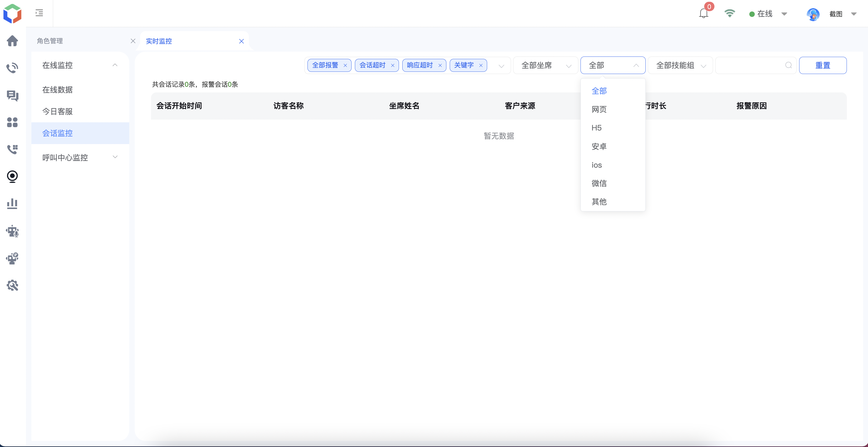868x447 pixels.
Task: Select 安卓 in the dropdown list
Action: coord(613,146)
